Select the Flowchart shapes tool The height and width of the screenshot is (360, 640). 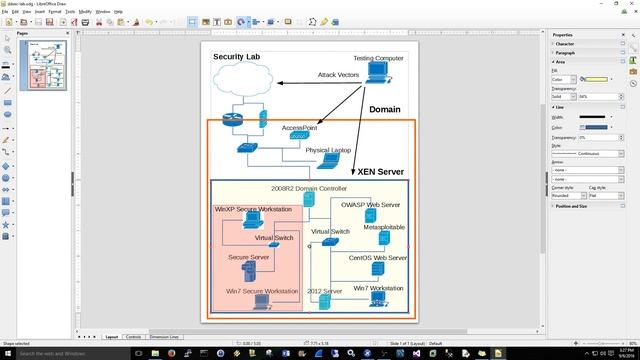(x=6, y=201)
